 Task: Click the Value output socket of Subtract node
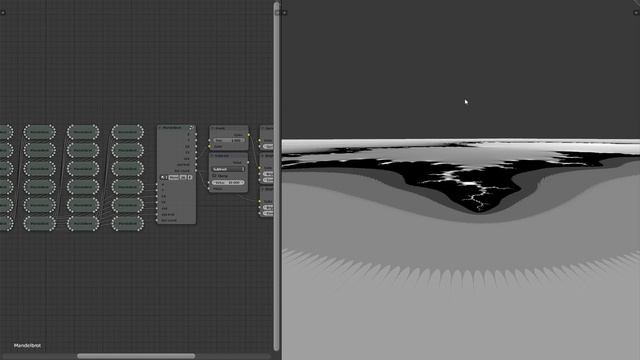pos(248,162)
